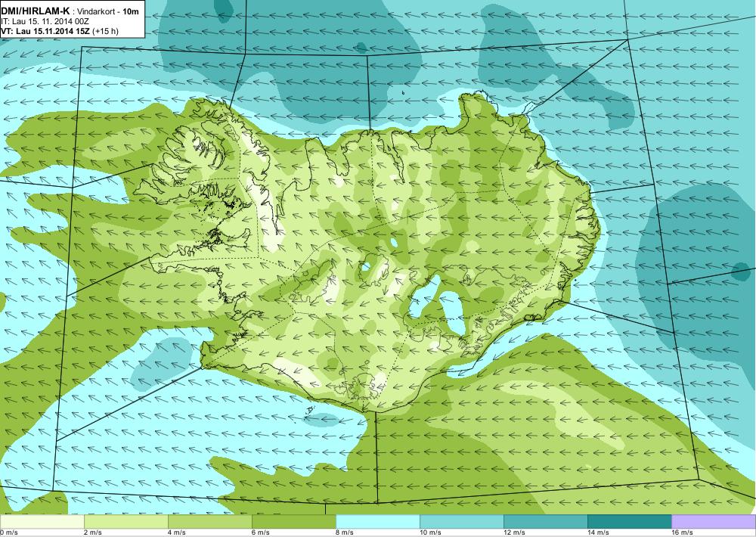Click the '16 m/s' legend label
Viewport: 756px width, 537px height.
click(x=682, y=532)
